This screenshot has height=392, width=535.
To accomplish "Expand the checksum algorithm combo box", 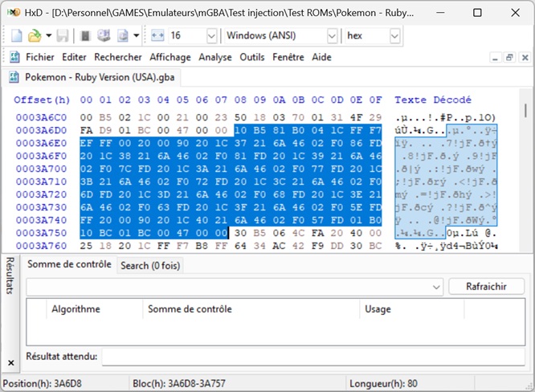I will (x=436, y=287).
